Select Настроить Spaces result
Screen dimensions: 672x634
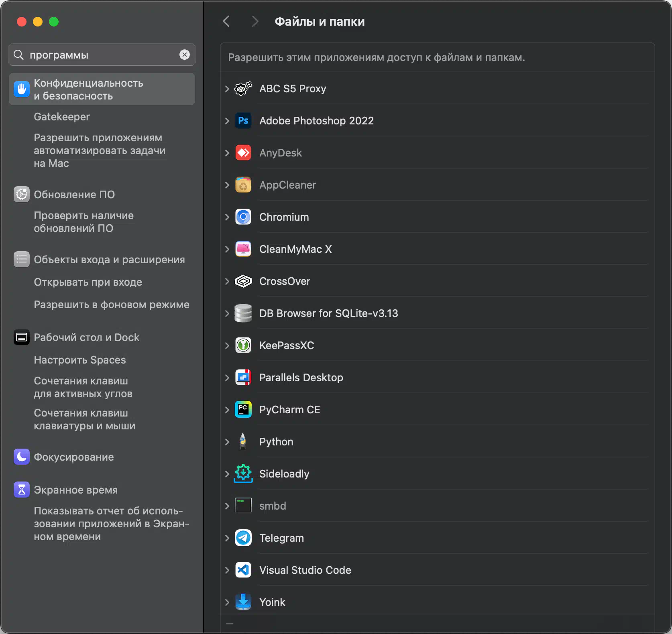80,360
